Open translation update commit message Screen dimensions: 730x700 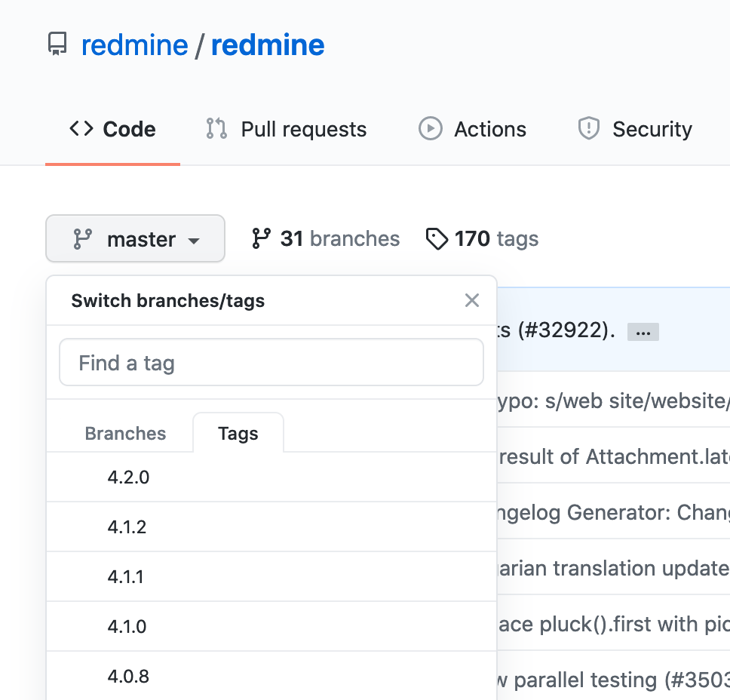tap(613, 569)
